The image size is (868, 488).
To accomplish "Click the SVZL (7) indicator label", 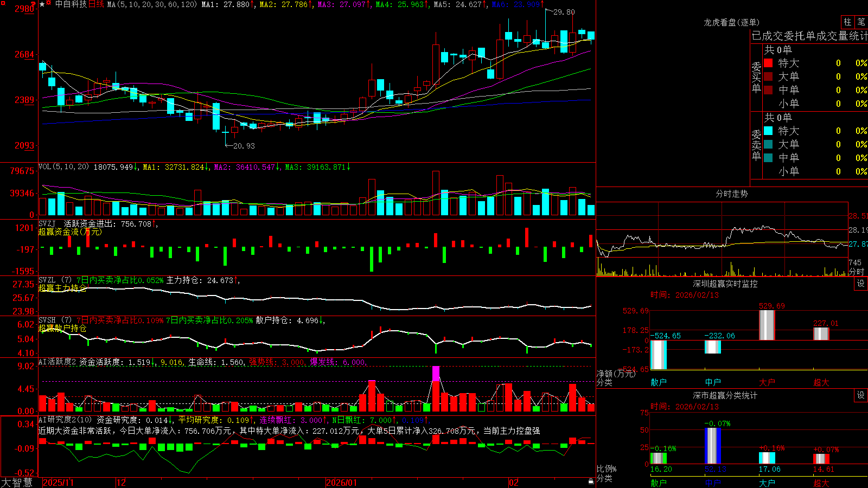I will 55,280.
